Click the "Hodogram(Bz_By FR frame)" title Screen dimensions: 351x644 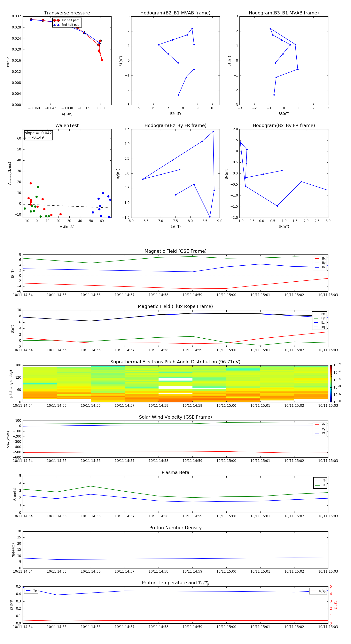(175, 125)
